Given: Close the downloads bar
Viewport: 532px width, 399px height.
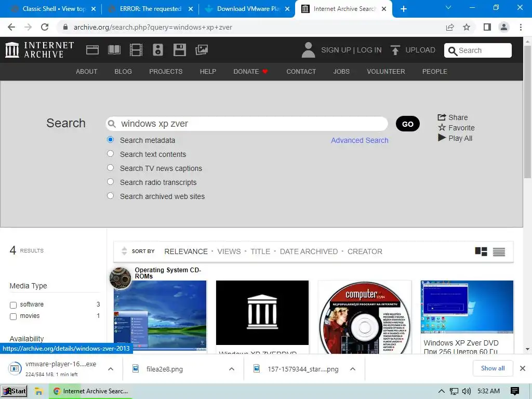Looking at the screenshot, I should (523, 368).
